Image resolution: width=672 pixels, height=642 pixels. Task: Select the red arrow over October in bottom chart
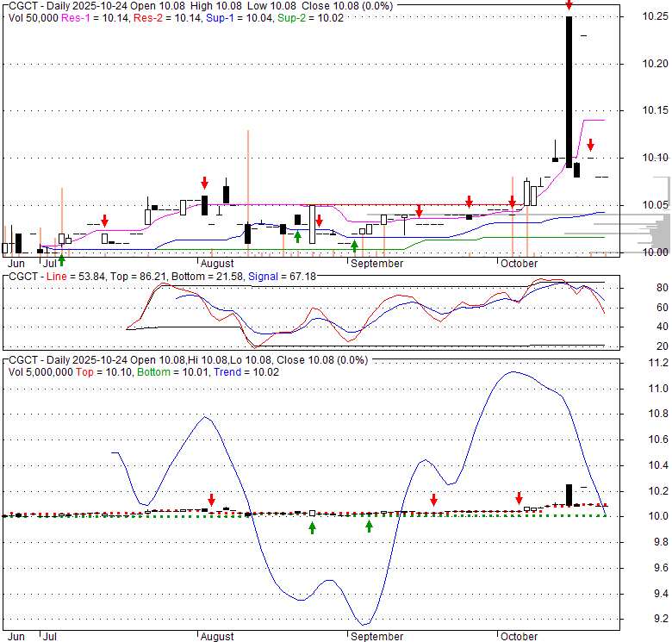click(520, 499)
